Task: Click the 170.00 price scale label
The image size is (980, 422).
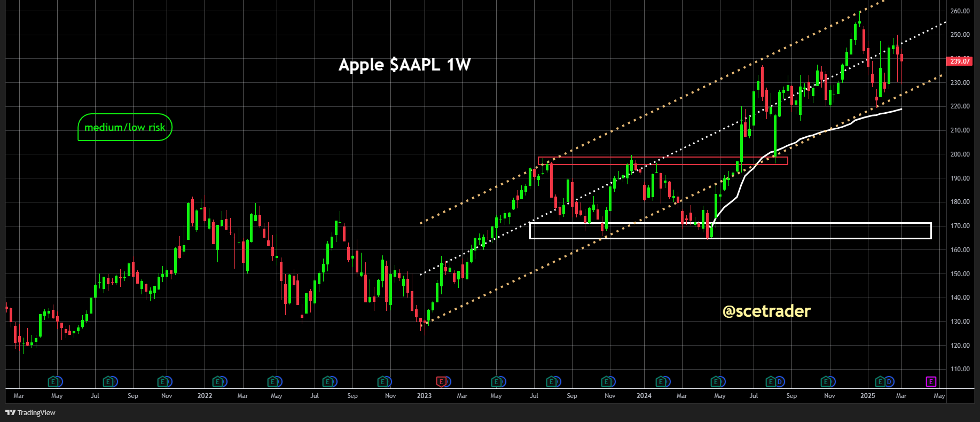Action: 960,226
